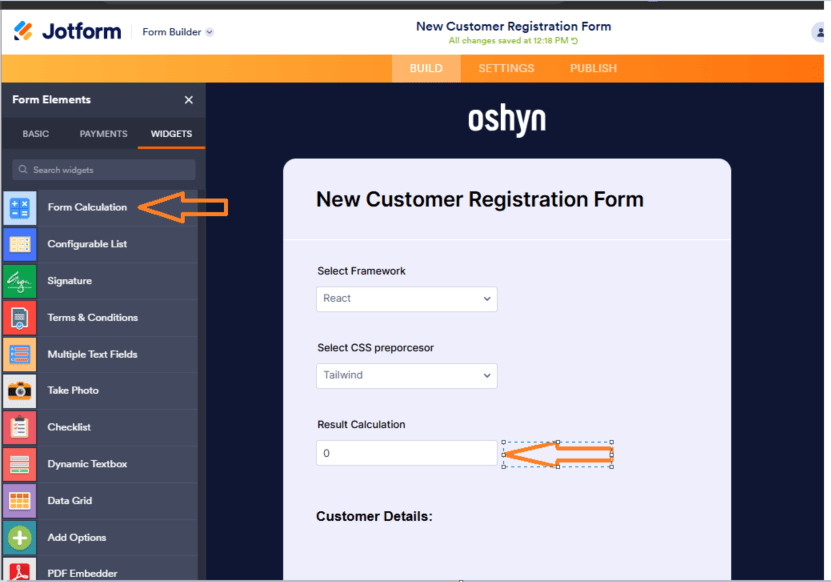Image resolution: width=831 pixels, height=582 pixels.
Task: Click the PDF Embedder label
Action: (x=82, y=574)
